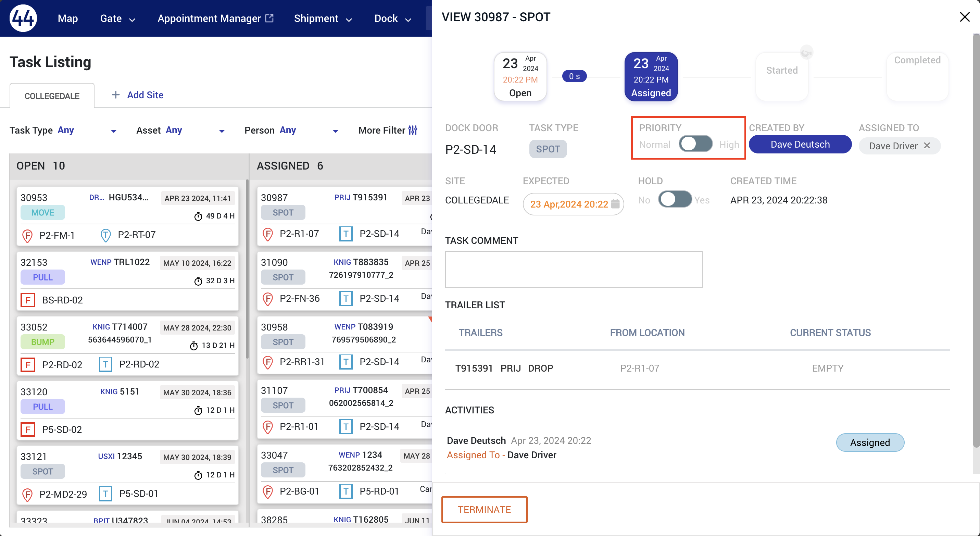Click the 44 logo icon

pyautogui.click(x=23, y=18)
